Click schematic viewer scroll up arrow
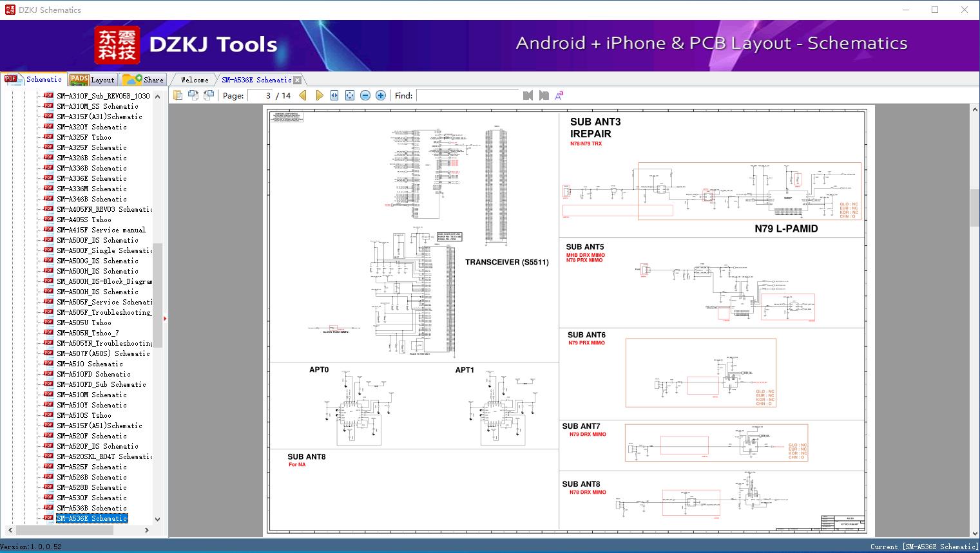Viewport: 980px width, 553px height. tap(975, 110)
